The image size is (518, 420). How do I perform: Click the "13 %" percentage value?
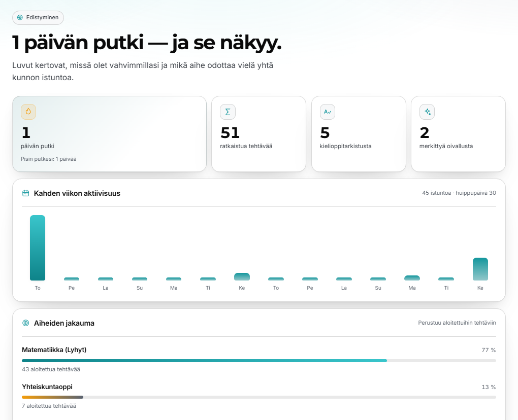click(489, 387)
